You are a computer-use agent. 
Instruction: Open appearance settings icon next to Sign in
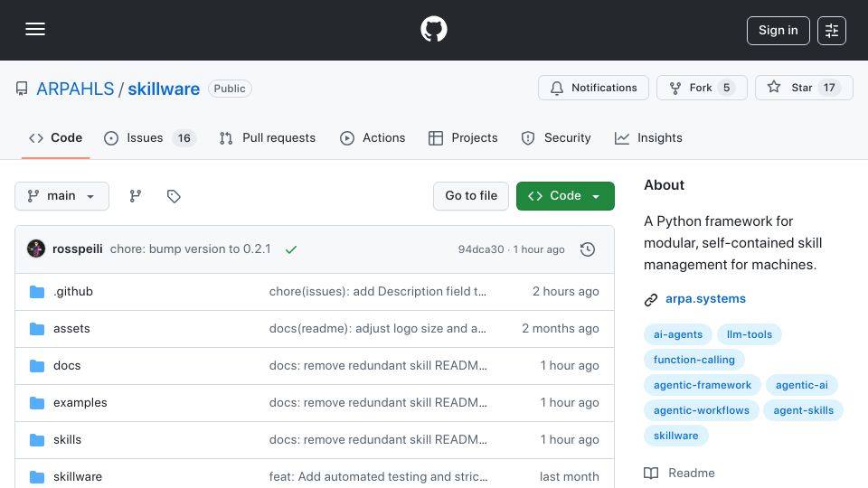(x=832, y=31)
